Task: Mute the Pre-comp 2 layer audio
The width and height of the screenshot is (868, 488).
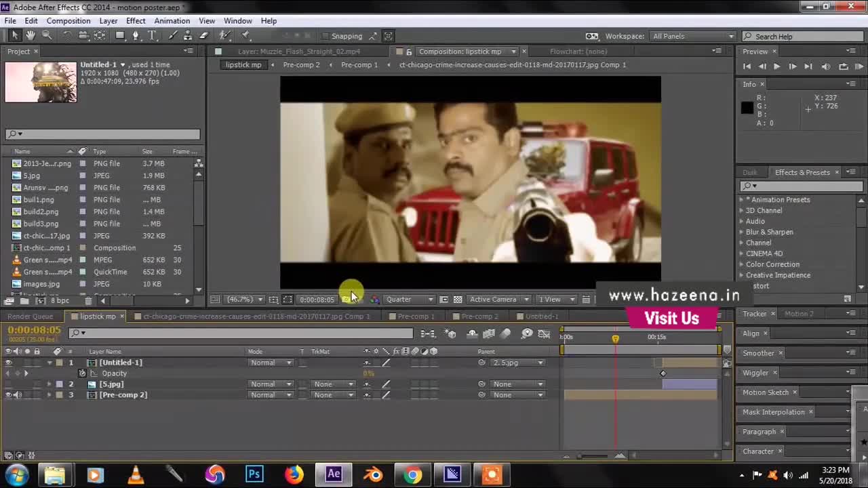Action: coord(18,395)
